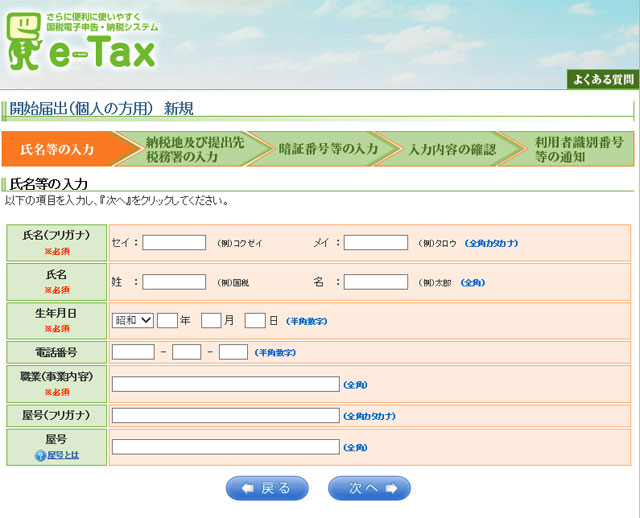Select the 氏名等の入力 step tab
Viewport: 640px width, 518px height.
pos(58,149)
